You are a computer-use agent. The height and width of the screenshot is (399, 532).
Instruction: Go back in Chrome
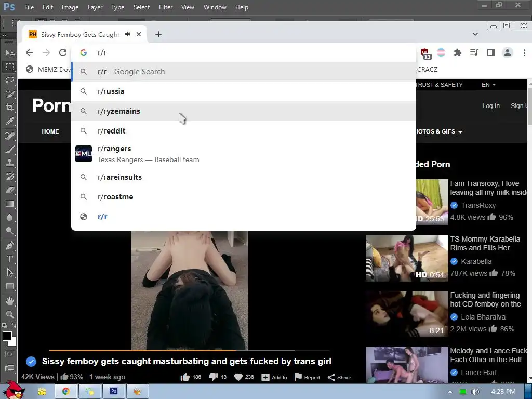pos(30,52)
